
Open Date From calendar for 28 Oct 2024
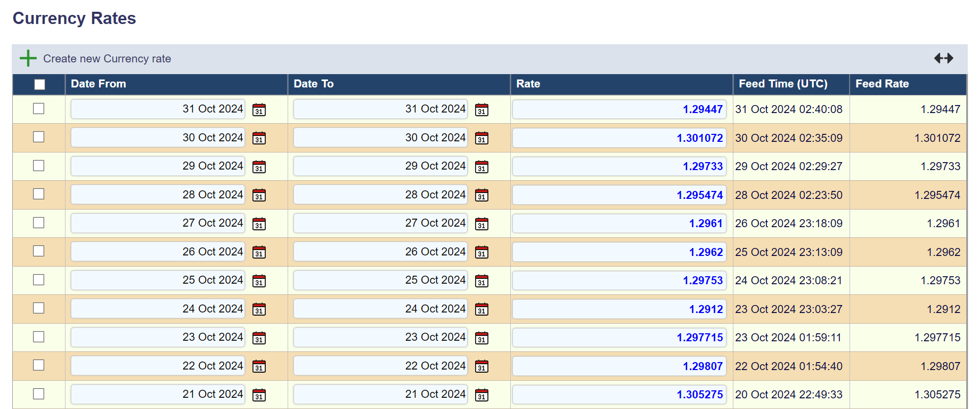pos(259,195)
